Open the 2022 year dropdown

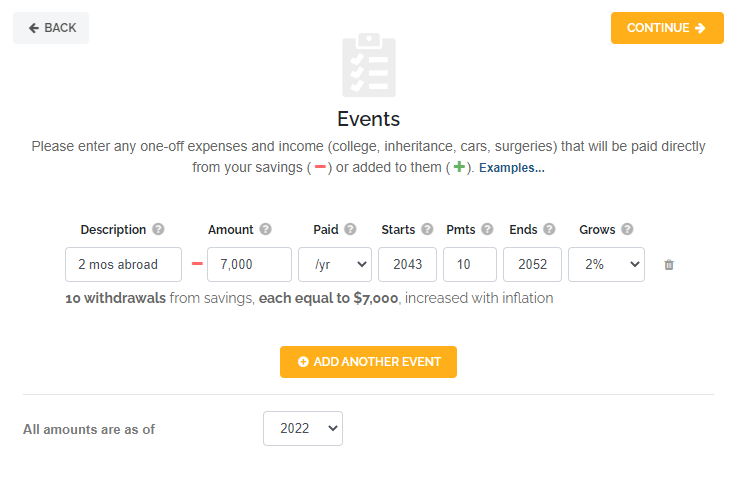pyautogui.click(x=303, y=429)
